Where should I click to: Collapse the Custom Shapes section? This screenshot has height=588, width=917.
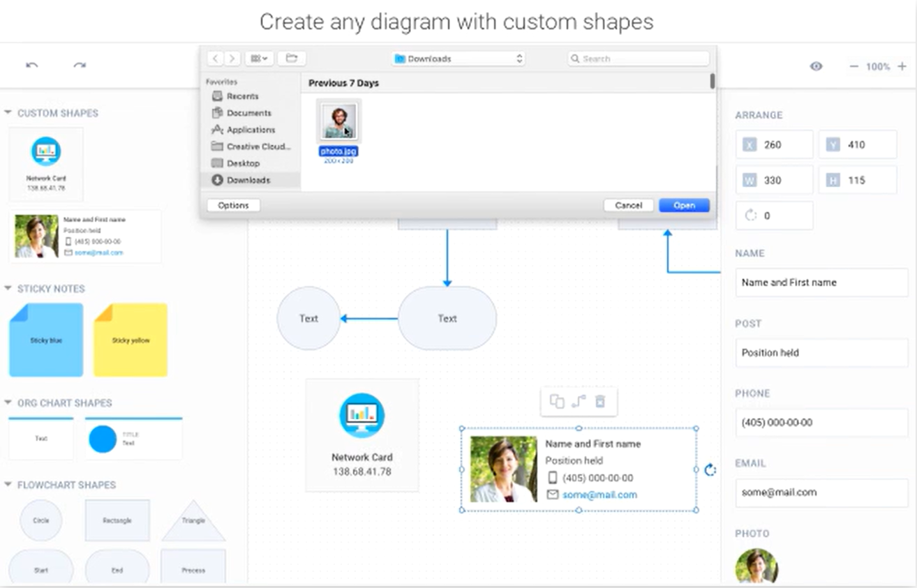(x=8, y=113)
